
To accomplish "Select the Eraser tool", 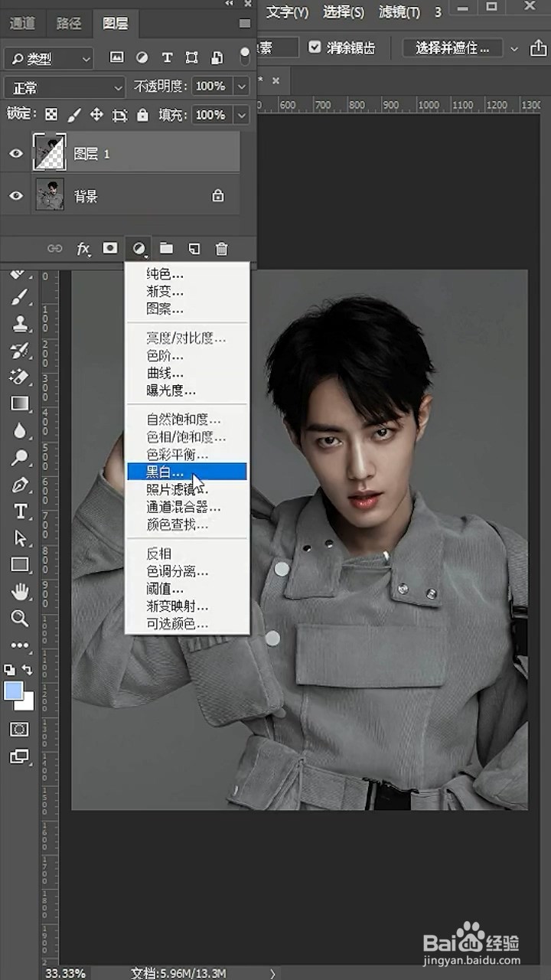I will pos(20,377).
